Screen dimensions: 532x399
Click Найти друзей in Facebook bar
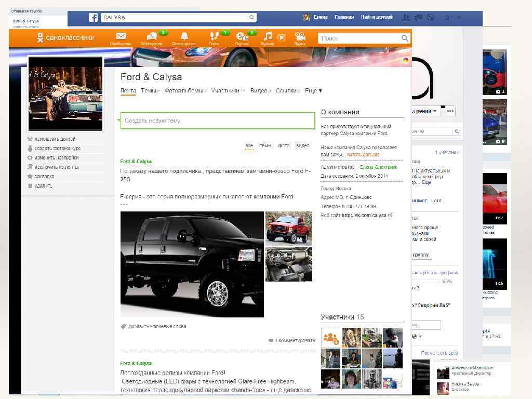[x=377, y=17]
